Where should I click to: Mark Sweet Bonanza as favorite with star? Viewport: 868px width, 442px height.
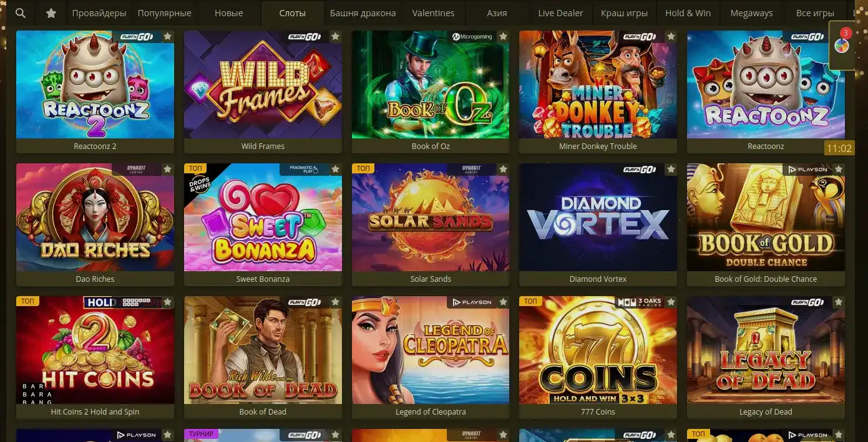pos(335,170)
